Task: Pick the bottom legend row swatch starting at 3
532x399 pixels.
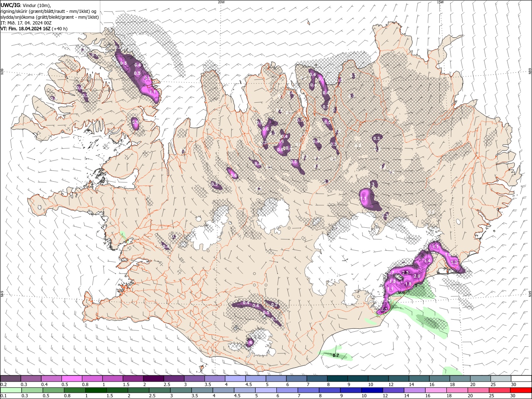Action: click(181, 390)
